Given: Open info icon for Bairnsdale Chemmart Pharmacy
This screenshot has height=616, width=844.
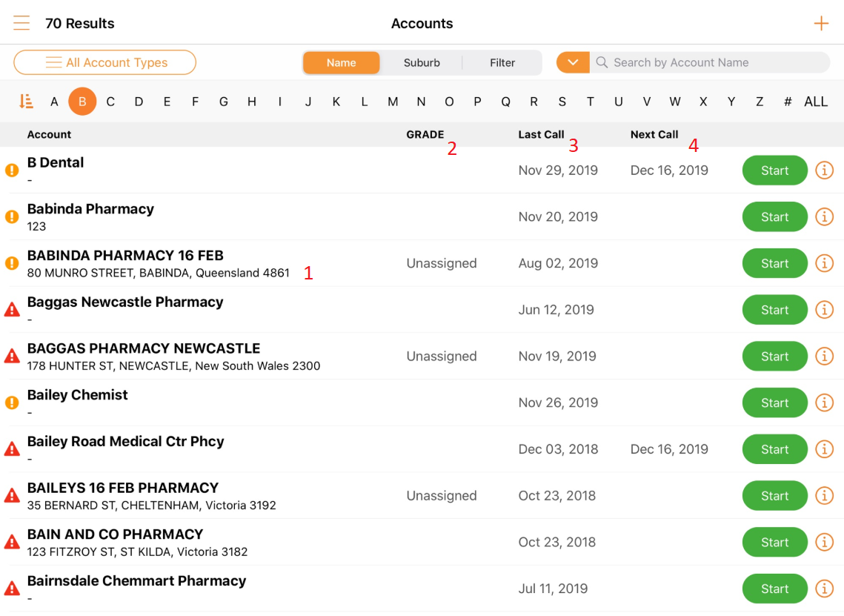Looking at the screenshot, I should [824, 589].
